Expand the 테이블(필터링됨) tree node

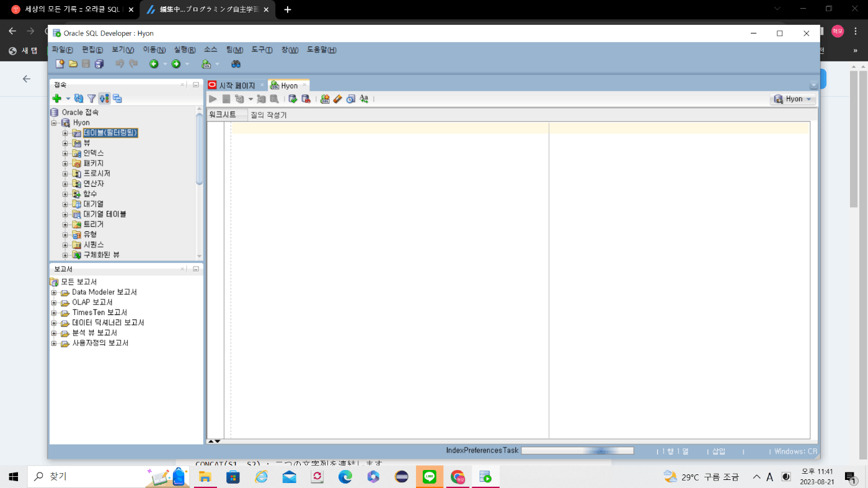65,133
